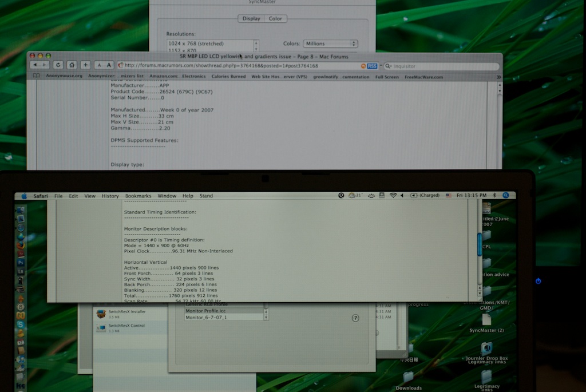
Task: Open the Safari home page button
Action: coord(72,65)
